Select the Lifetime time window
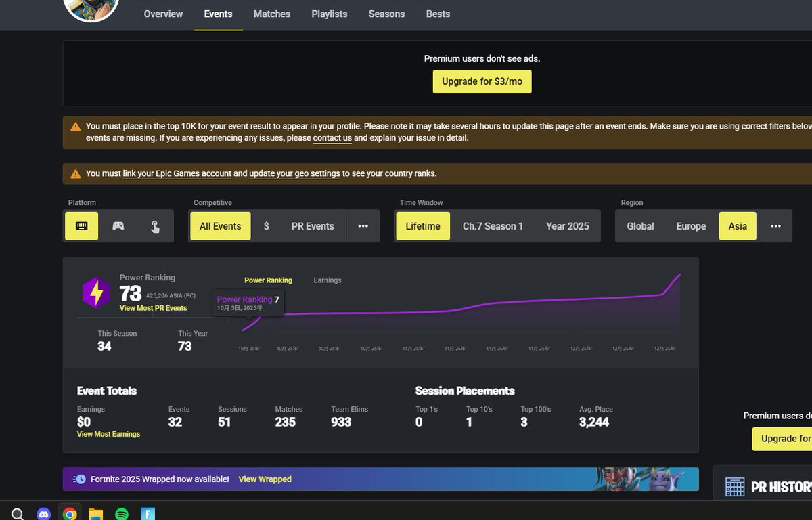The image size is (812, 520). pos(423,226)
